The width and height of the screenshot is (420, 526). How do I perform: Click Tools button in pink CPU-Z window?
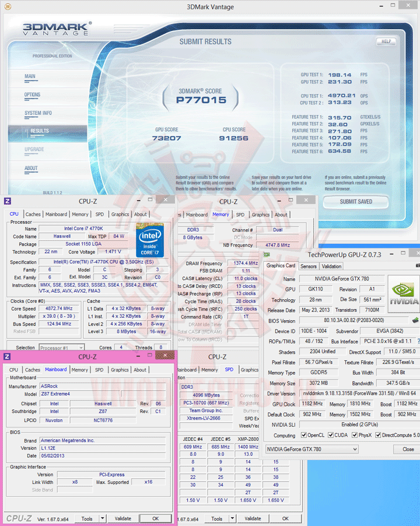click(87, 518)
